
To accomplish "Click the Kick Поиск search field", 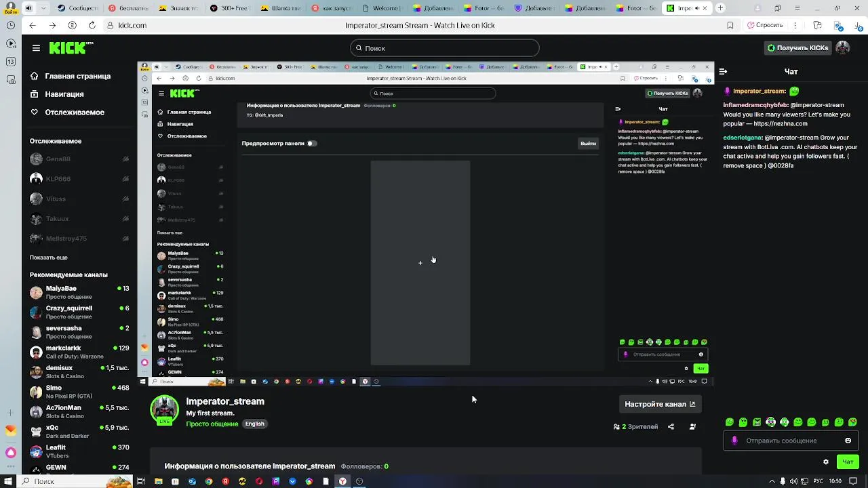I will 445,48.
